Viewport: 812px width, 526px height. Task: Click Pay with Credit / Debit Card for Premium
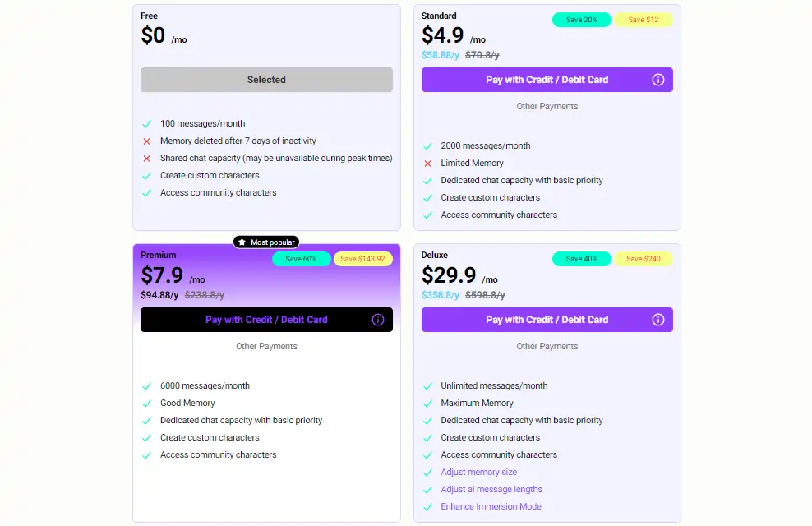pyautogui.click(x=266, y=320)
